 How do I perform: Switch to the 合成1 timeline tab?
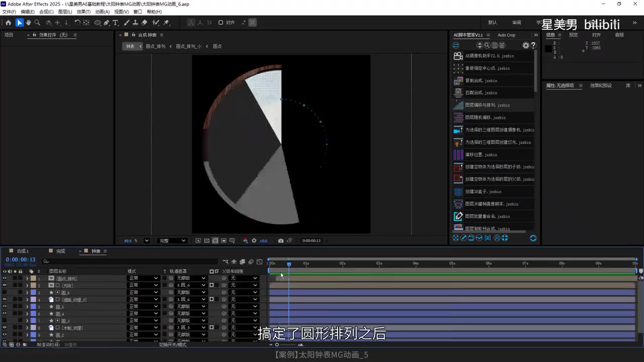pos(23,251)
